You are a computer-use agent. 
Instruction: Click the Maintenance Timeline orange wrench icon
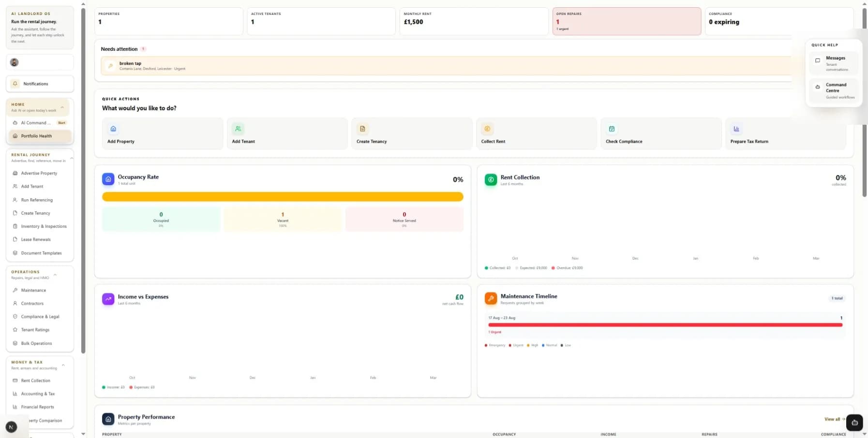coord(491,299)
